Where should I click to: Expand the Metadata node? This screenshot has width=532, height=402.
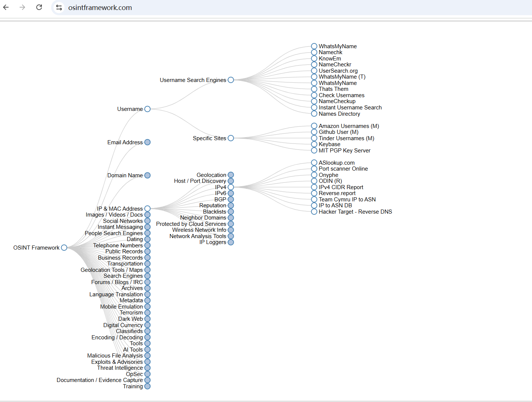tap(147, 300)
